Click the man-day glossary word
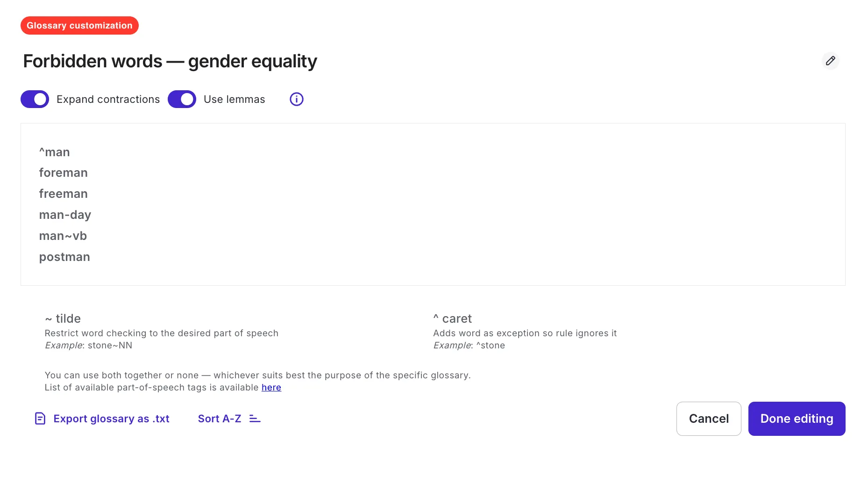Image resolution: width=868 pixels, height=477 pixels. click(x=65, y=215)
